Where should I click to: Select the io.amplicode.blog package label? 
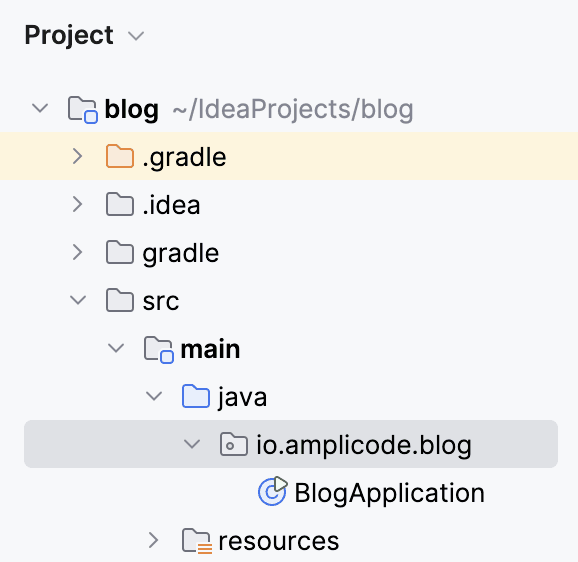364,445
